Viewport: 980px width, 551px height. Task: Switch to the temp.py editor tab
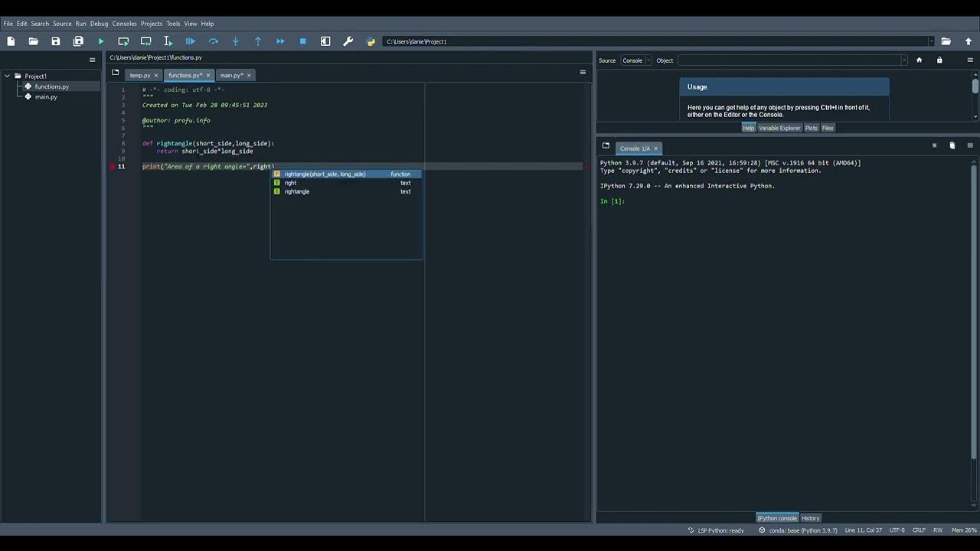coord(140,75)
